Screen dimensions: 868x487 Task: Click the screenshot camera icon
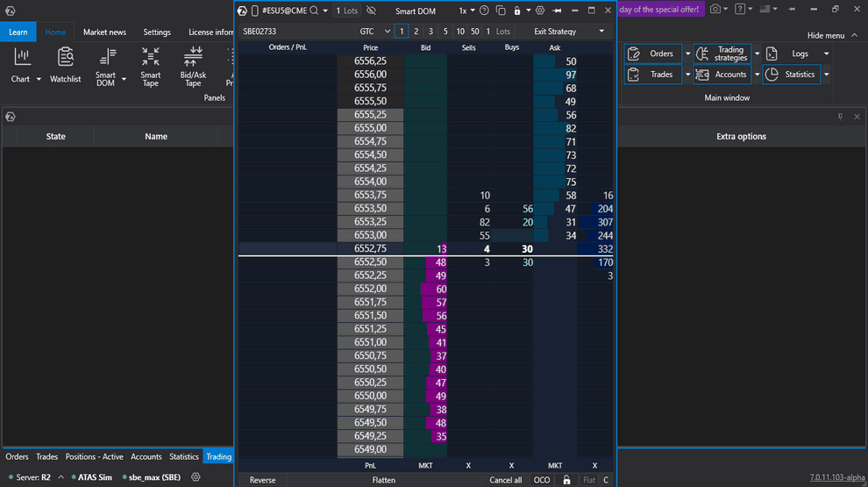[x=716, y=10]
